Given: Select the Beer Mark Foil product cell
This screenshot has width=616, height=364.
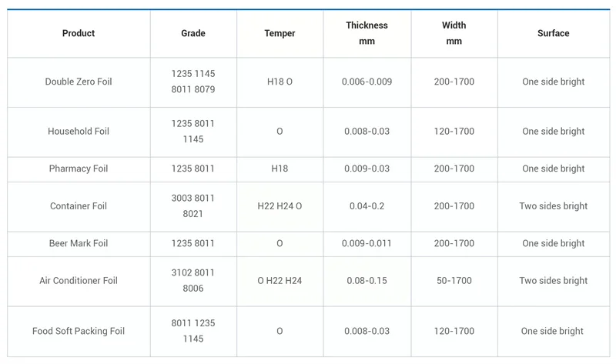Looking at the screenshot, I should pos(79,243).
